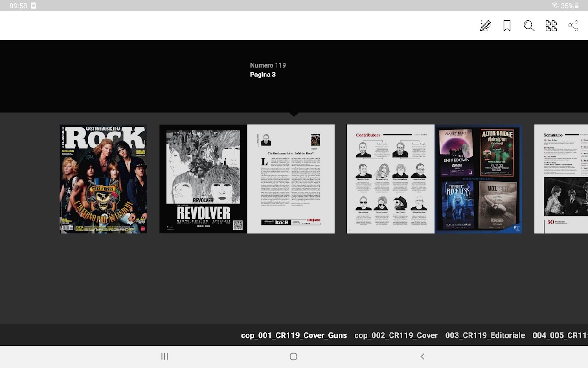This screenshot has height=368, width=588.
Task: Open the editorial page thumbnail
Action: pos(291,179)
